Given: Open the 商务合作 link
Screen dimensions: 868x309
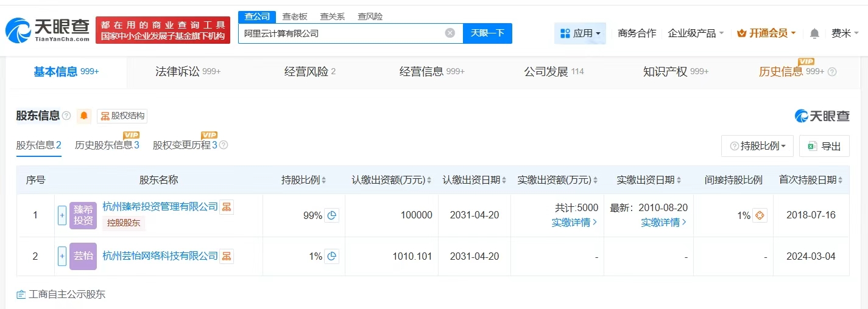Looking at the screenshot, I should pos(637,33).
